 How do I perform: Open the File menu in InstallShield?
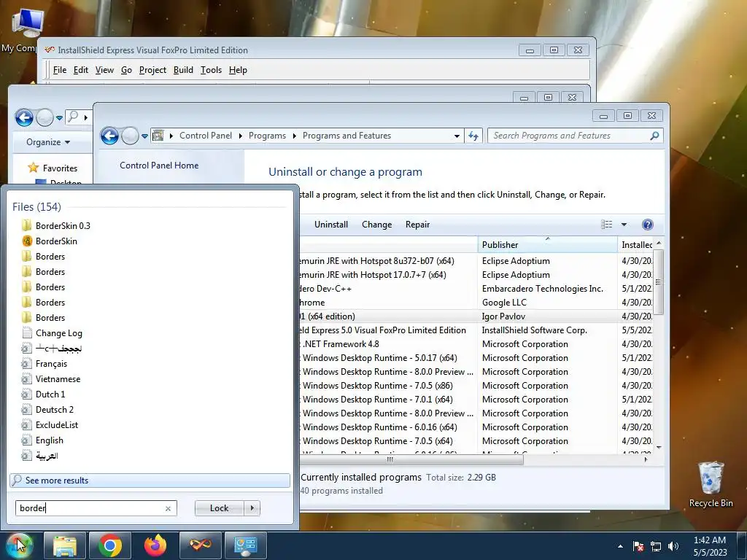pyautogui.click(x=60, y=70)
